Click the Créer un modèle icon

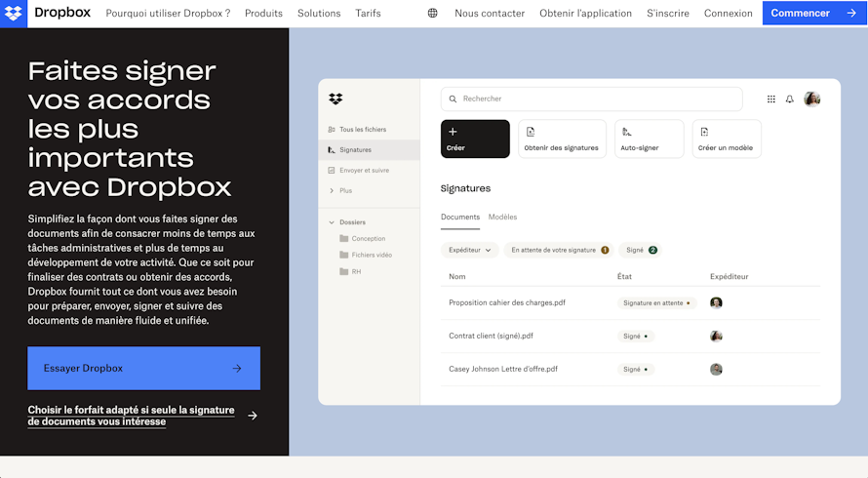click(704, 132)
